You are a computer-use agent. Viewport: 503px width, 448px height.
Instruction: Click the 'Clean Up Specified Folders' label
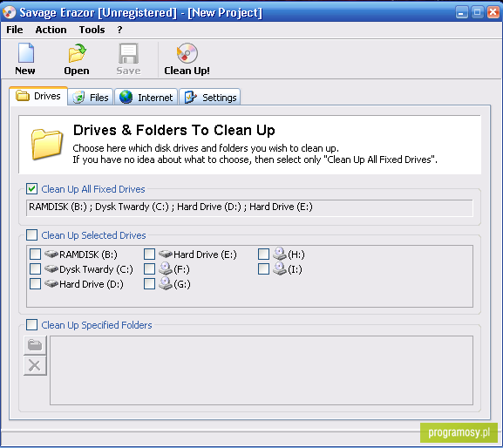pyautogui.click(x=97, y=325)
